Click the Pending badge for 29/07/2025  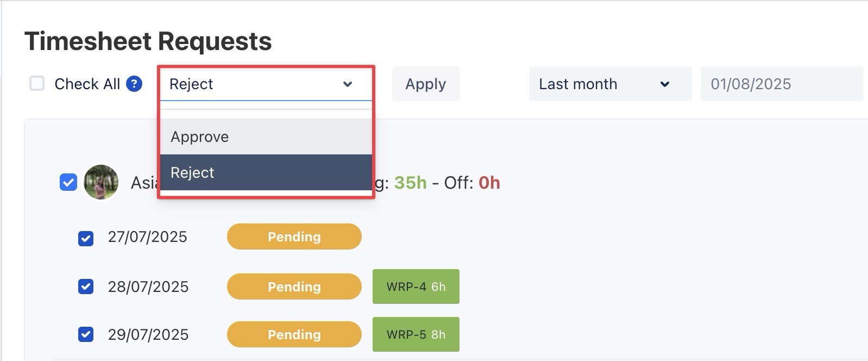294,334
